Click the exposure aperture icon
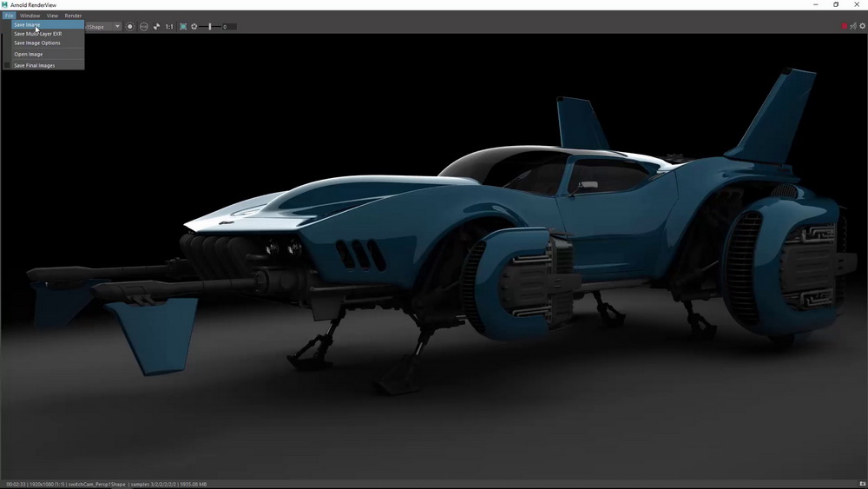The image size is (868, 489). point(194,27)
